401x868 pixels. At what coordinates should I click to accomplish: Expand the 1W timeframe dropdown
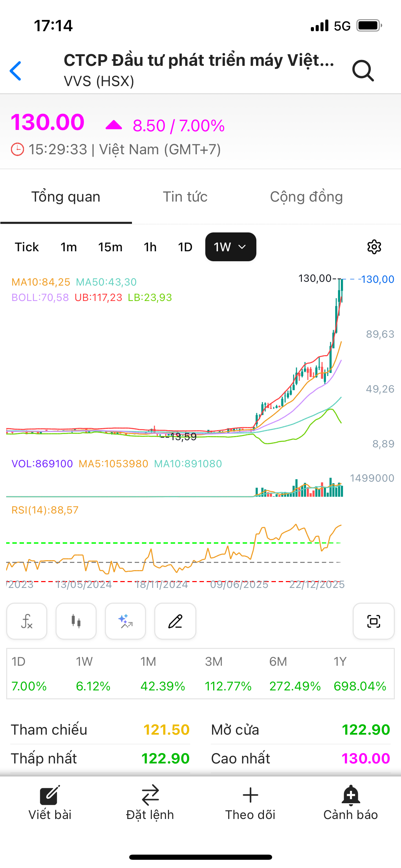point(231,247)
